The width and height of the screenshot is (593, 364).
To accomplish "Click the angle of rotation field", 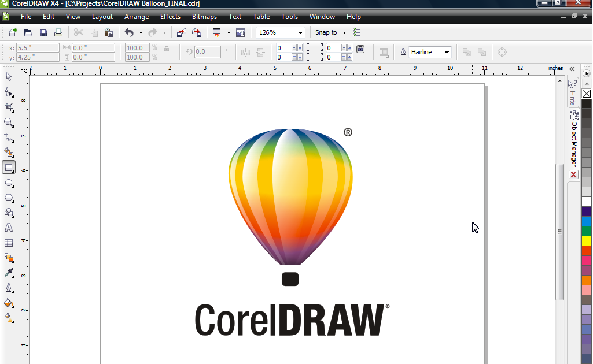I will [x=207, y=52].
